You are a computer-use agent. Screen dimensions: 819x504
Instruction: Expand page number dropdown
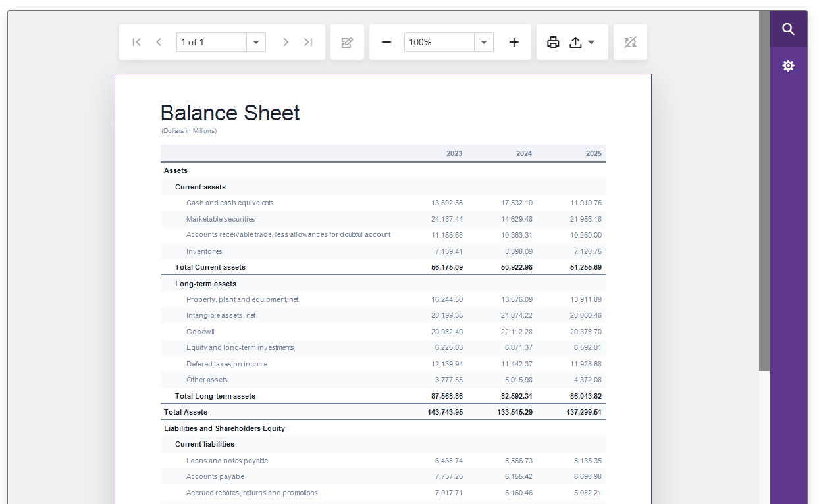(x=256, y=42)
